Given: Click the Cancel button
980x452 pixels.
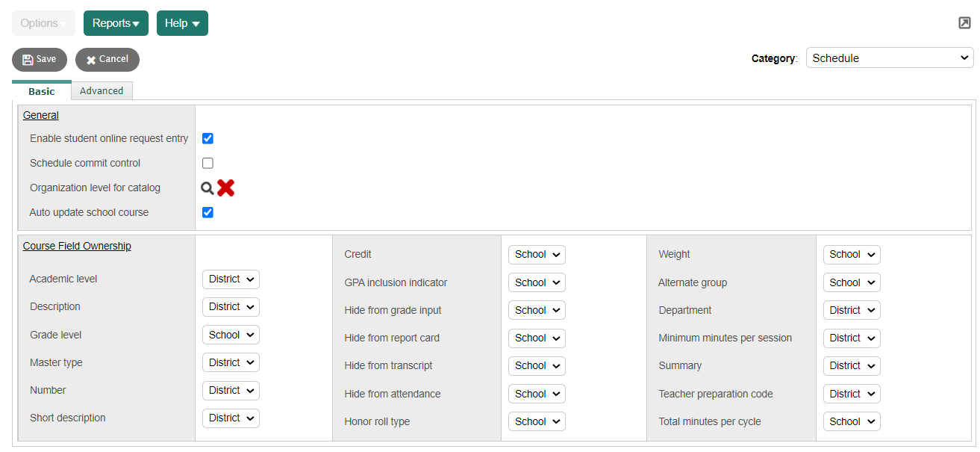Looking at the screenshot, I should coord(107,59).
